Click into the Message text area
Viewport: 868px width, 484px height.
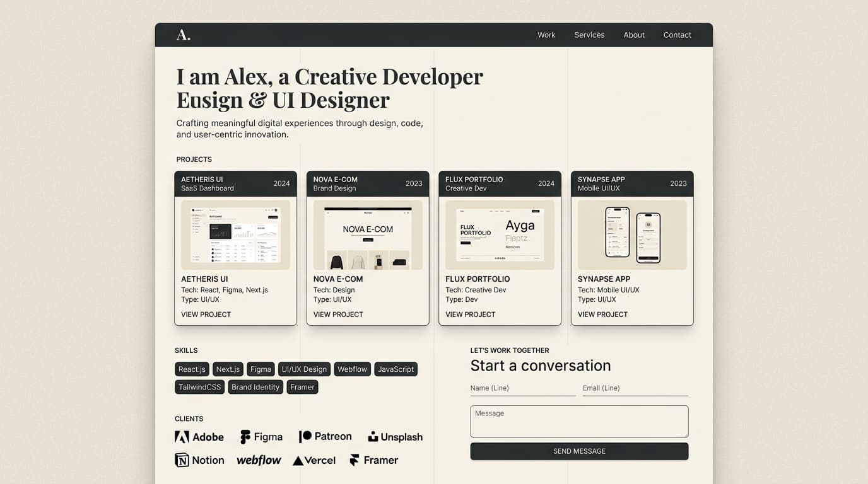579,422
